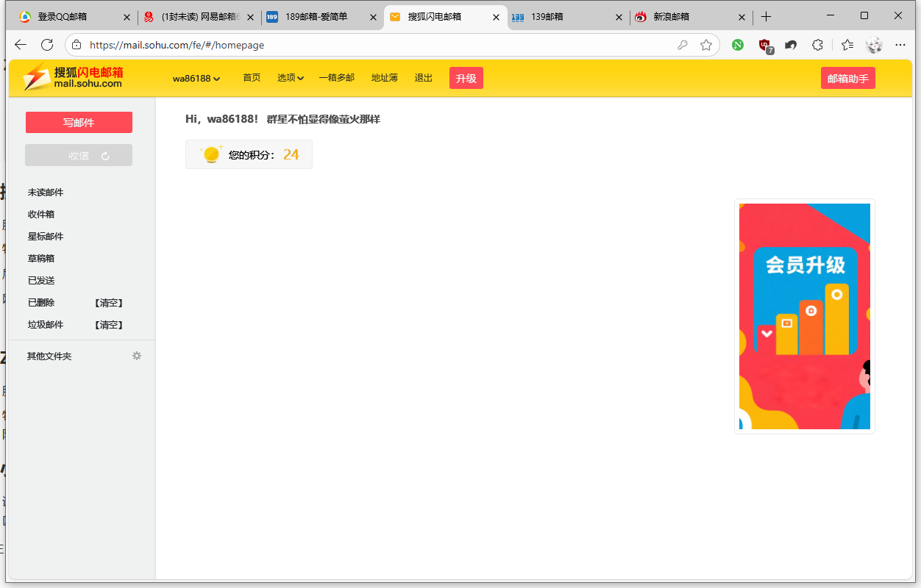Open the browser extensions puzzle icon
The image size is (921, 588).
(x=817, y=45)
